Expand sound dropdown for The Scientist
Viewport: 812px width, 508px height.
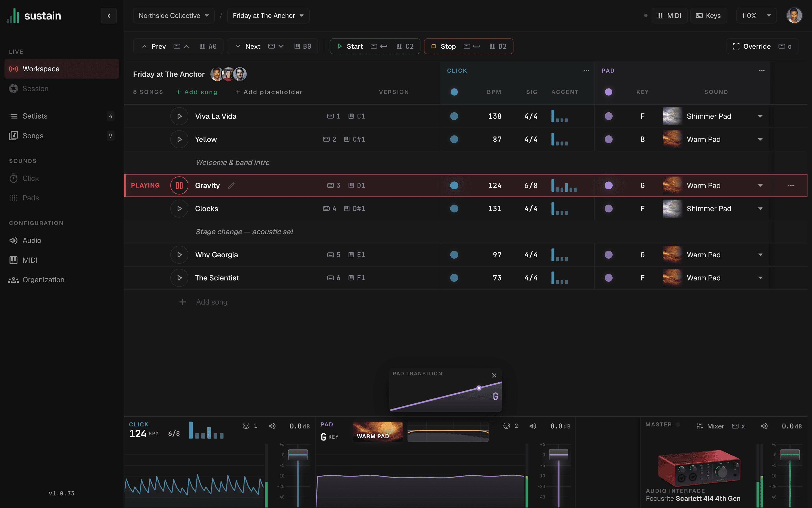760,278
